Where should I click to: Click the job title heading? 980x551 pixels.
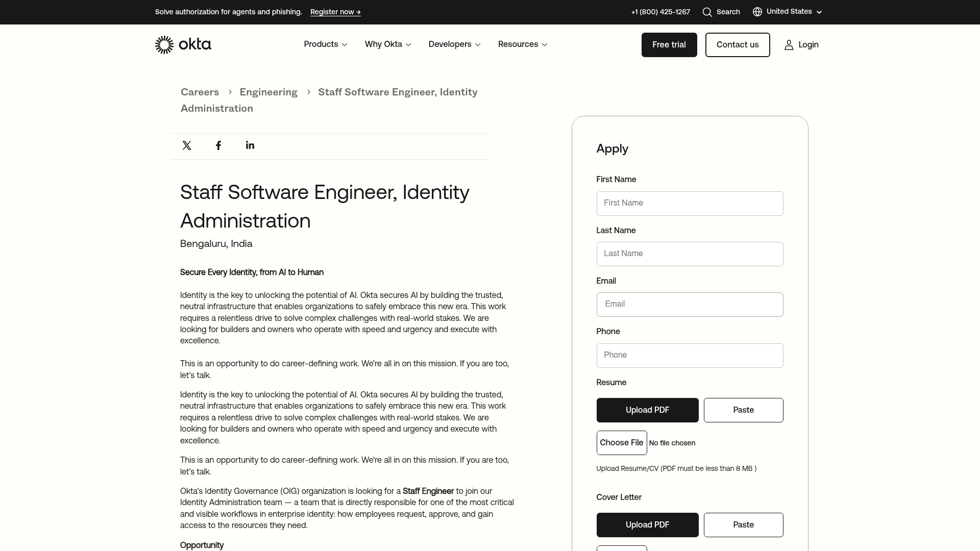point(325,207)
